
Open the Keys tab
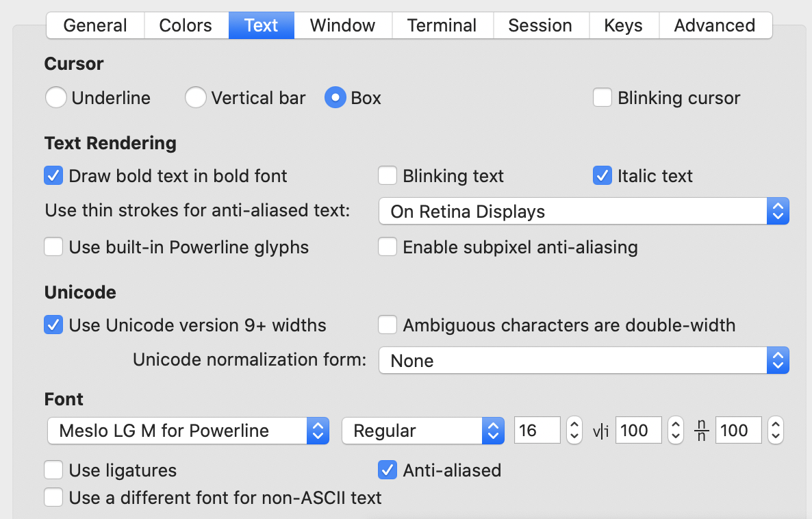tap(623, 25)
